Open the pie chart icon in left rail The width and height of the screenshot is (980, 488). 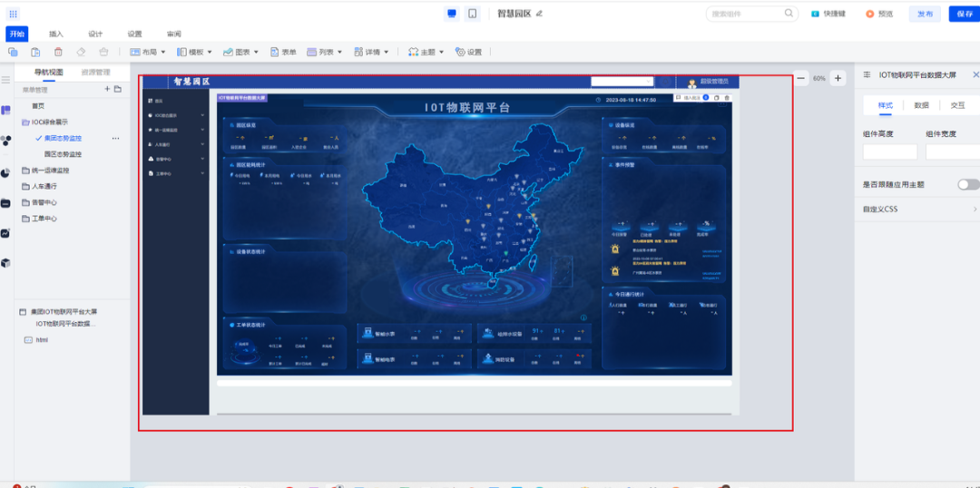[5, 172]
